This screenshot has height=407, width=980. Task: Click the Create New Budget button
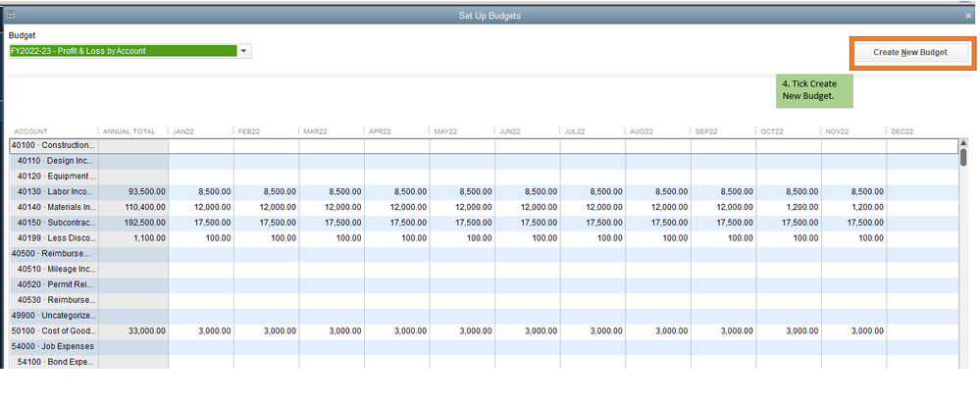[x=909, y=53]
